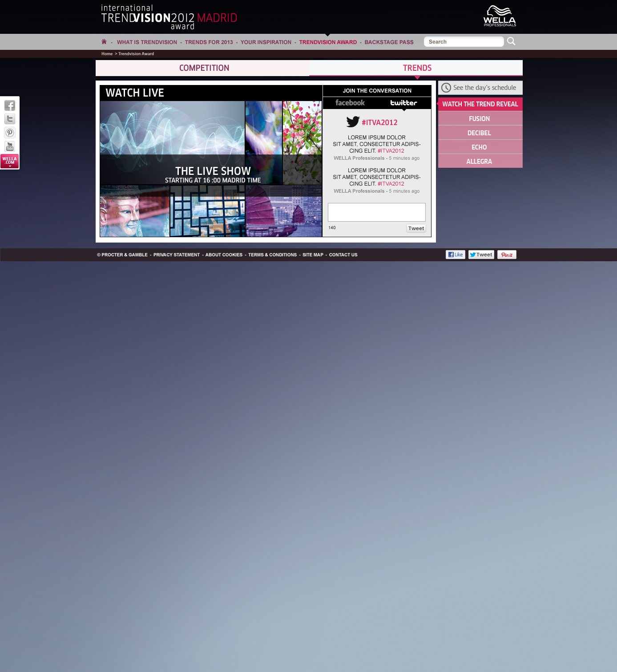The image size is (617, 672).
Task: Click the footer Tweet share button
Action: tap(481, 255)
